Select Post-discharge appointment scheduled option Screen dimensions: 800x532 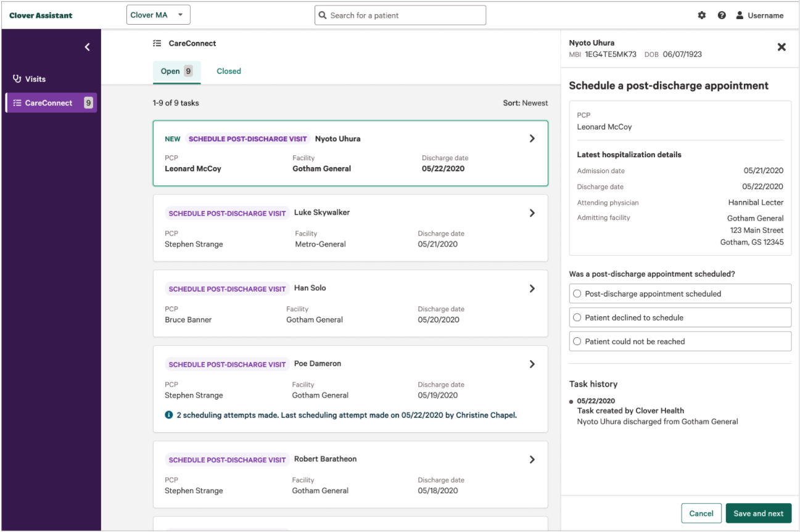[x=577, y=294]
